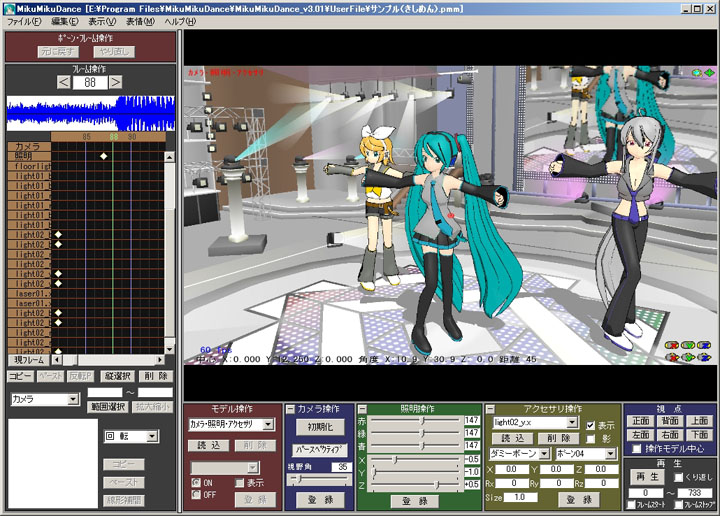
Task: Click the timeline vertical scroll up arrow
Action: [169, 157]
